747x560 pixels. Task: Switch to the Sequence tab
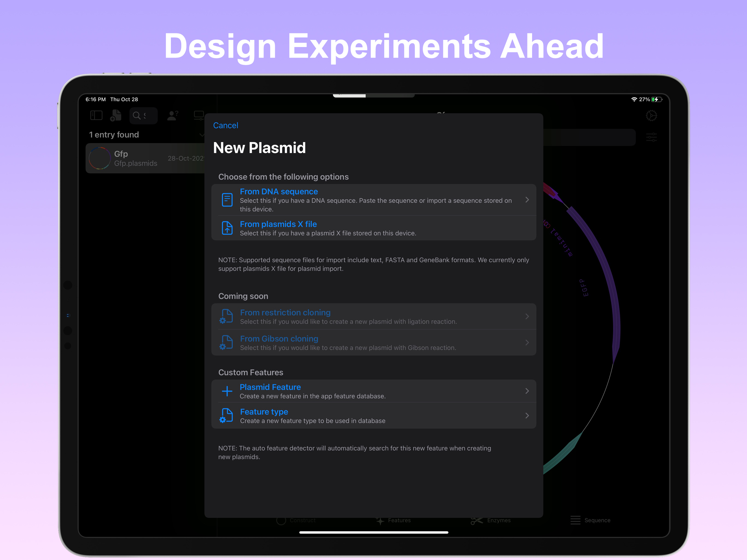click(590, 520)
